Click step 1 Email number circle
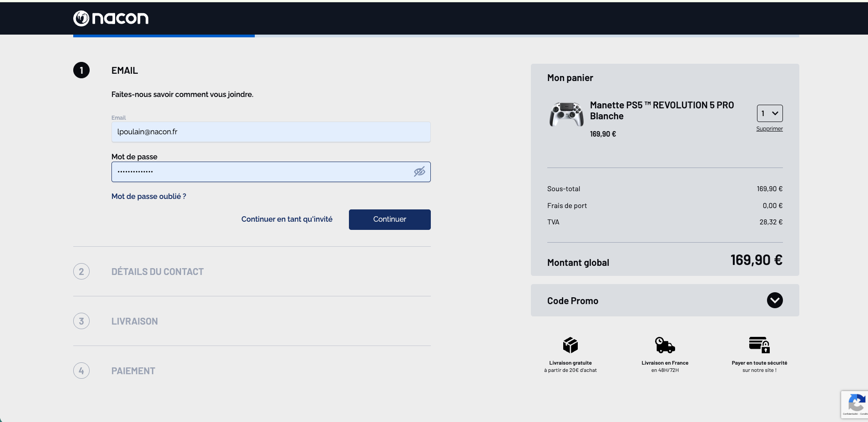This screenshot has width=868, height=422. click(x=81, y=70)
